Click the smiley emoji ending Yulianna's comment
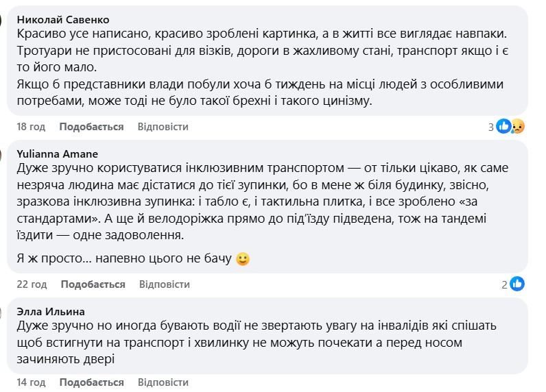Screen dimensions: 546x392 (x=242, y=259)
